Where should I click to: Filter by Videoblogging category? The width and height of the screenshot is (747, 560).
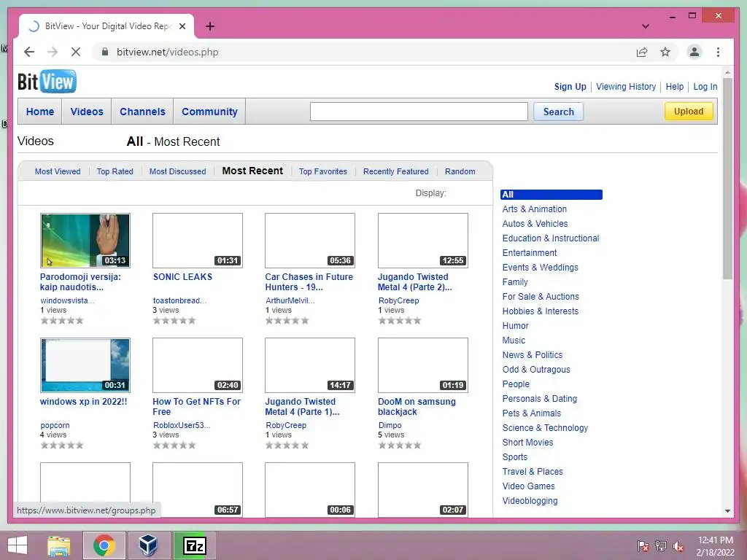[x=530, y=501]
